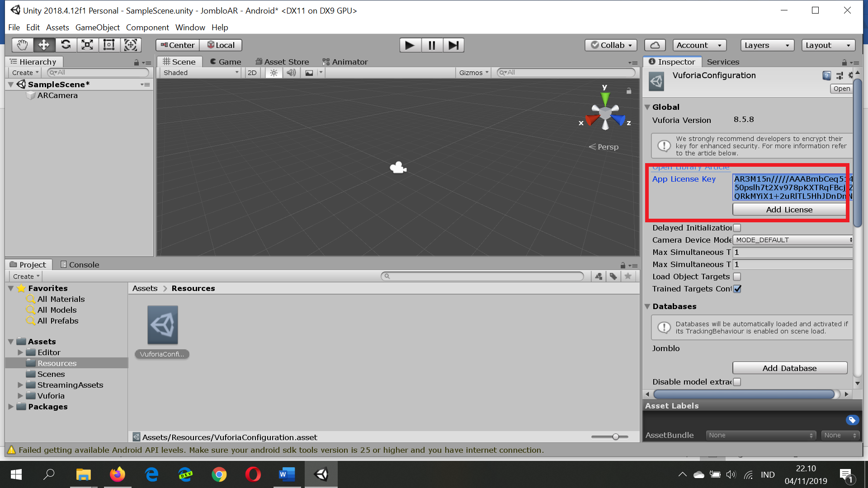Open the Layout dropdown
The image size is (868, 488).
tap(828, 45)
